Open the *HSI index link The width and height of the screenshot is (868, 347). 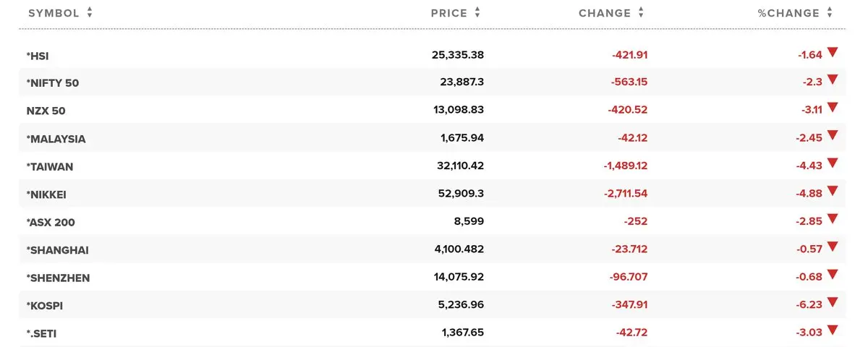tap(38, 56)
